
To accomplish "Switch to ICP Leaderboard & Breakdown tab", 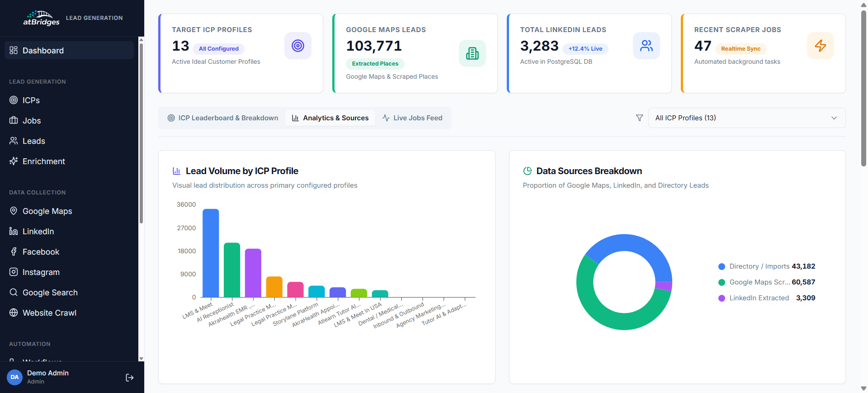I will pyautogui.click(x=223, y=118).
